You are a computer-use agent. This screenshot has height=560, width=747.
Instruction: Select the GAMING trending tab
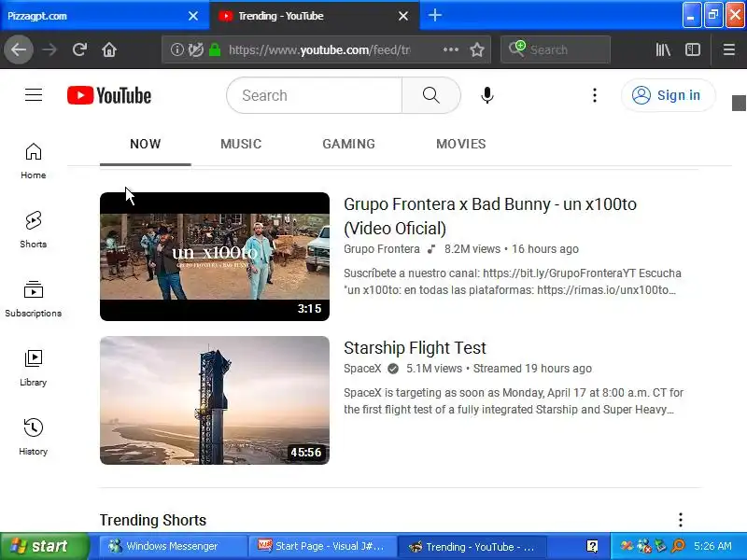click(348, 144)
